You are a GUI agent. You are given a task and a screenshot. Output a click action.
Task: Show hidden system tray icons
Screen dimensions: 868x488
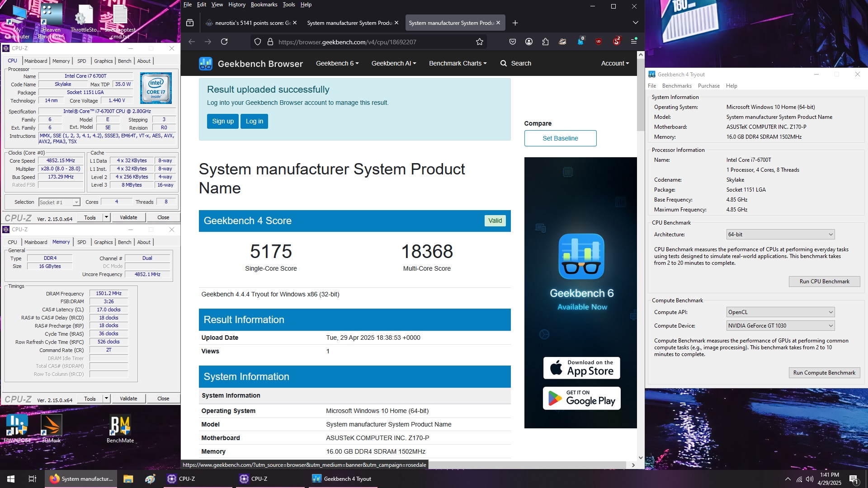[788, 479]
